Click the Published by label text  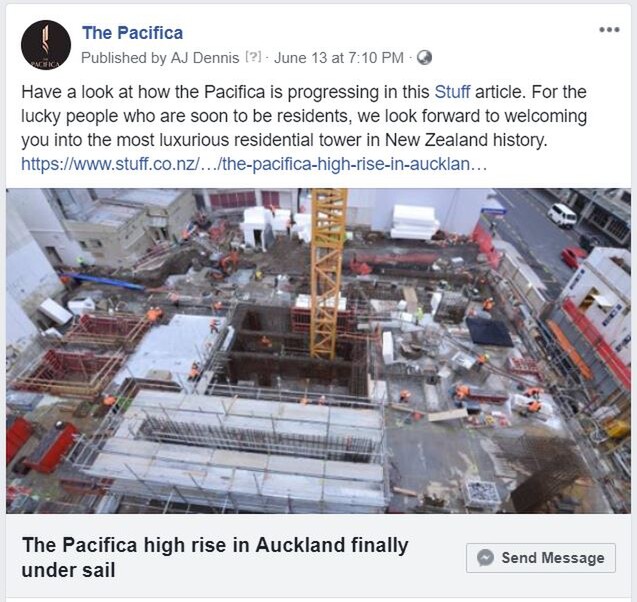[x=124, y=58]
